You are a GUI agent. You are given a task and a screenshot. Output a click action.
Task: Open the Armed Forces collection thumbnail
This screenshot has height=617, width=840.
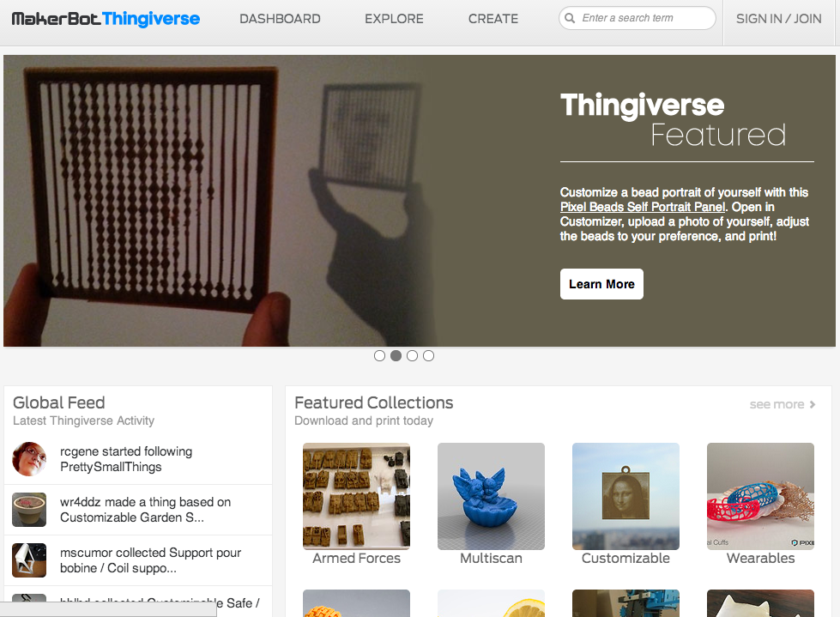tap(356, 496)
